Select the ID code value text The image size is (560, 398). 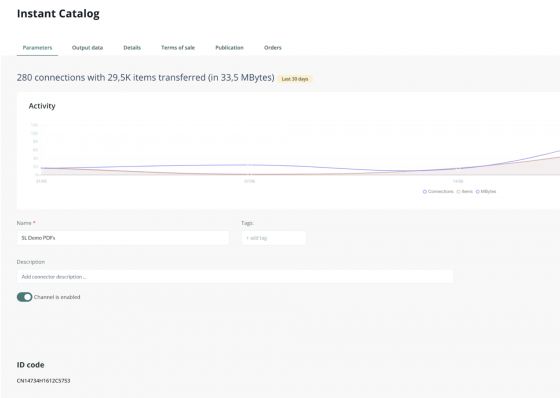pyautogui.click(x=44, y=381)
